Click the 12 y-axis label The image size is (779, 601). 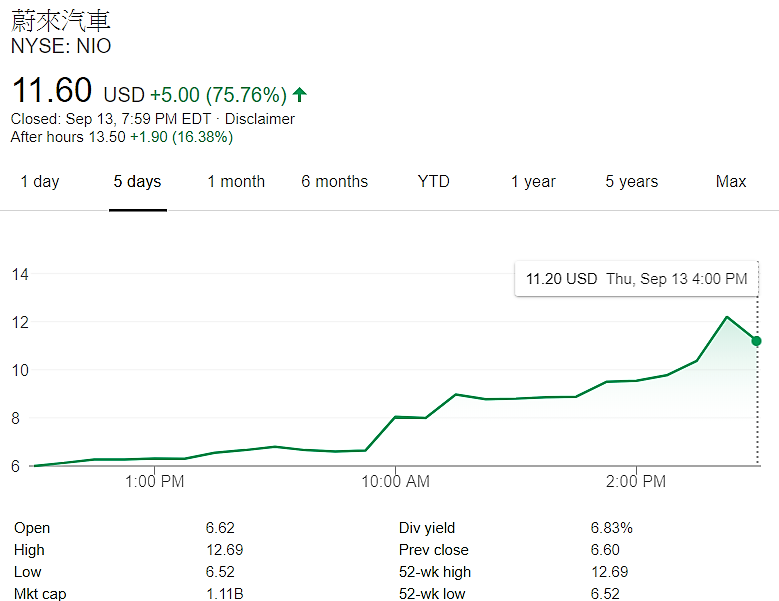20,322
